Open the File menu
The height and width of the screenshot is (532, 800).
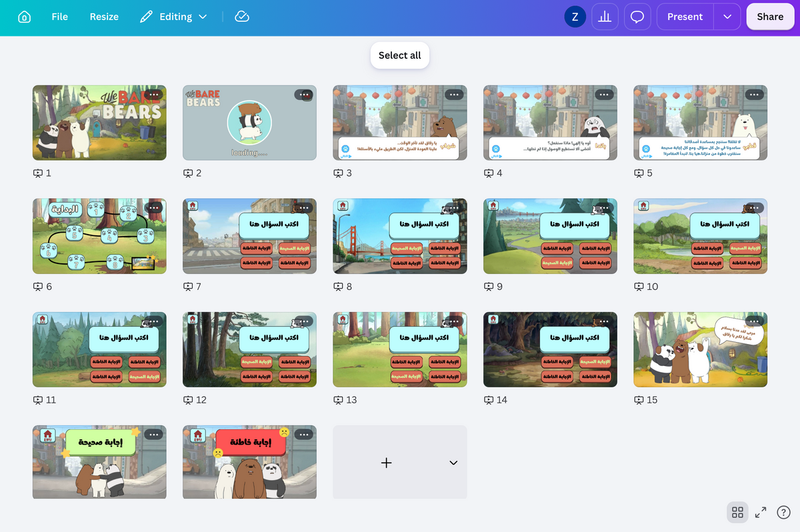pos(60,17)
